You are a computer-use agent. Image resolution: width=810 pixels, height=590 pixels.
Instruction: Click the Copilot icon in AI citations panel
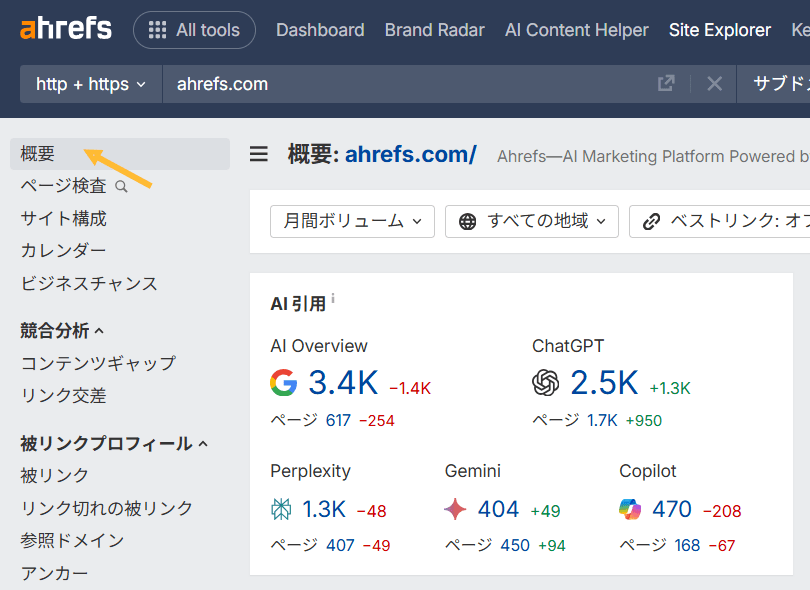pyautogui.click(x=630, y=509)
